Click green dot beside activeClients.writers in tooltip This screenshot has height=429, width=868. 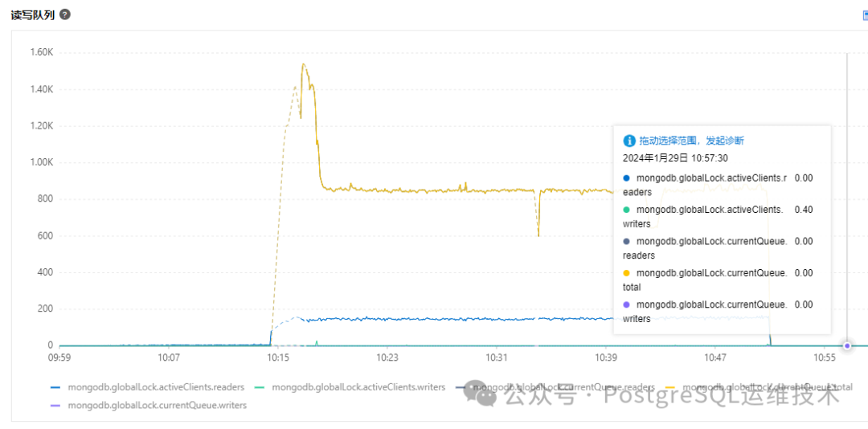tap(627, 210)
